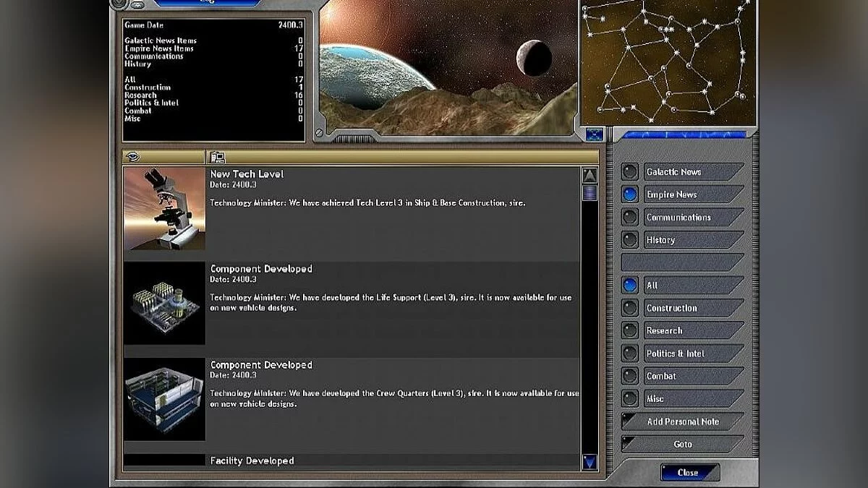868x488 pixels.
Task: Click the blue galaxy map toggle icon
Action: (594, 134)
